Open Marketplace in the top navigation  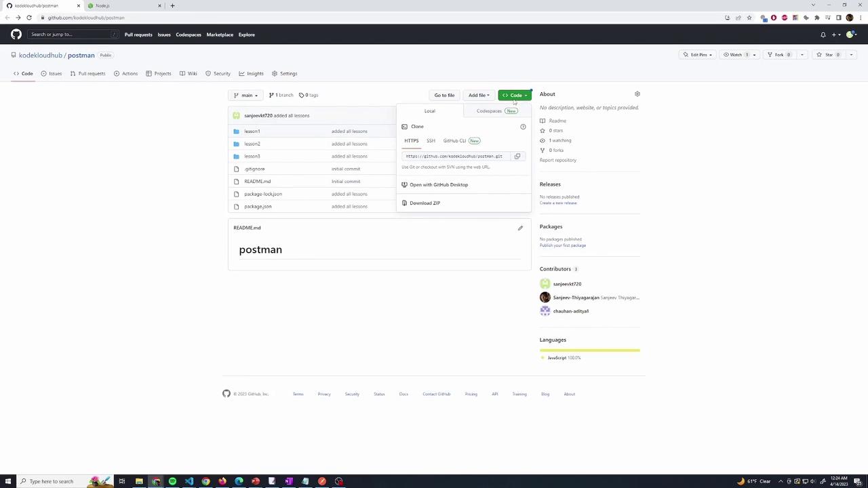[220, 35]
